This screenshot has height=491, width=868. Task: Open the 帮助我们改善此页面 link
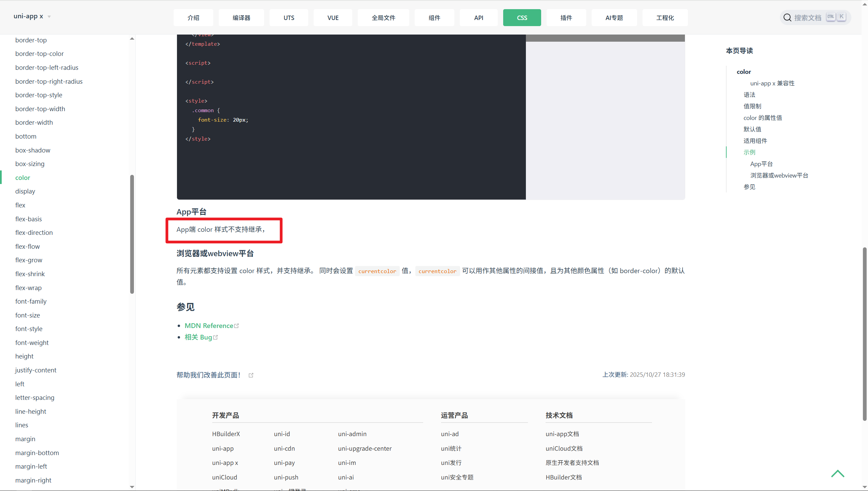tap(208, 375)
